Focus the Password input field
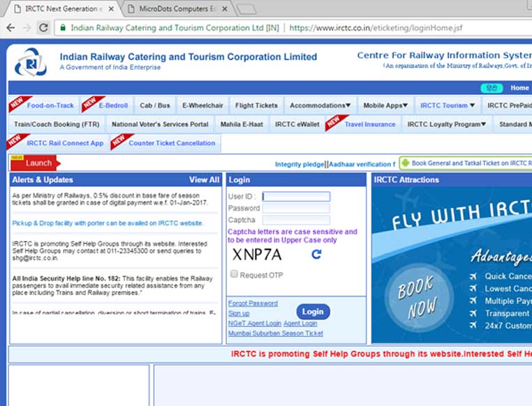Viewport: 532px width, 406px height. (296, 208)
